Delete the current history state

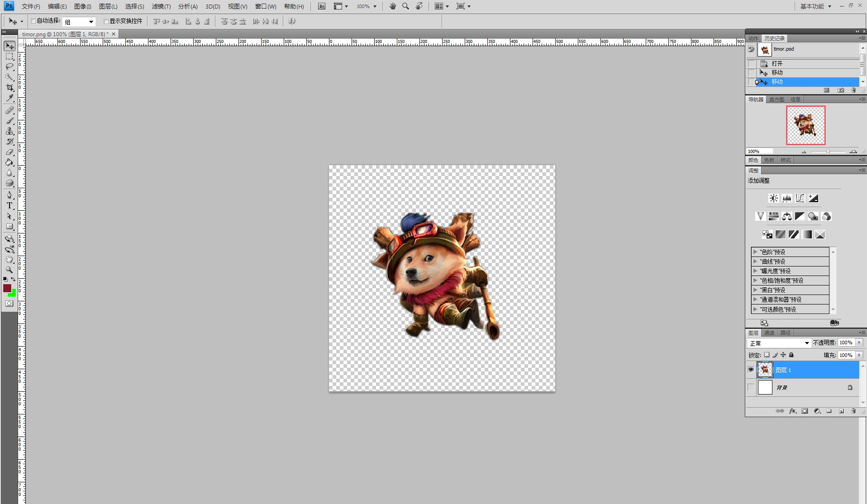click(853, 90)
